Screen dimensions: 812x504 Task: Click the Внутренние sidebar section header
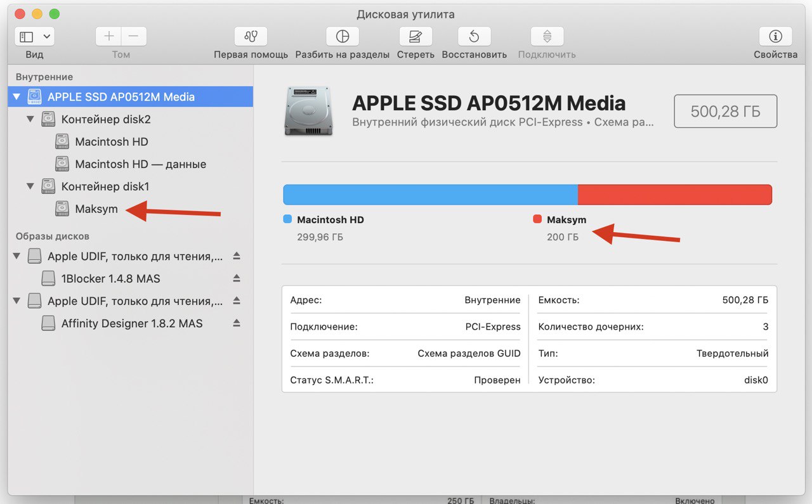[44, 77]
